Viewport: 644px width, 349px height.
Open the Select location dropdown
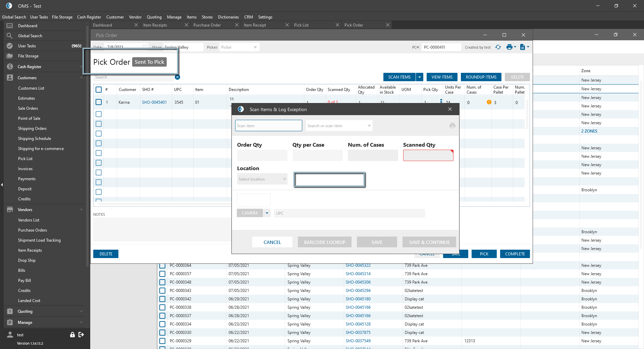tap(262, 179)
